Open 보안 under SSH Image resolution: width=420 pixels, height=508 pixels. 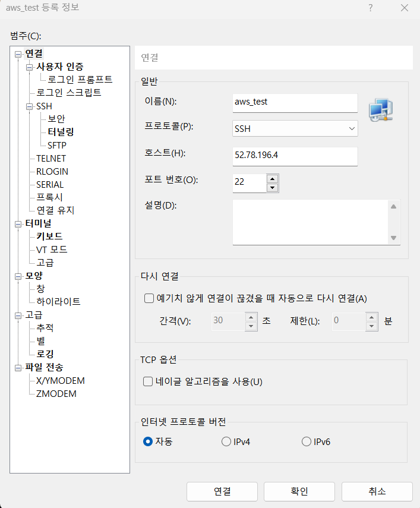click(x=56, y=119)
